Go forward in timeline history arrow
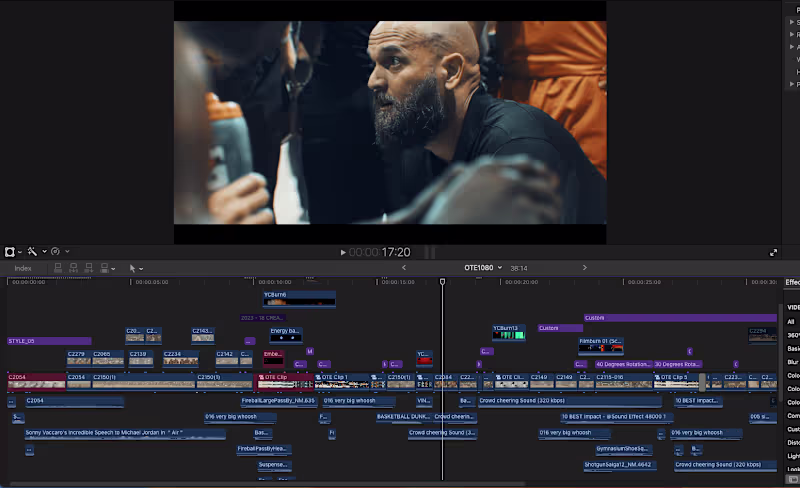 point(585,267)
